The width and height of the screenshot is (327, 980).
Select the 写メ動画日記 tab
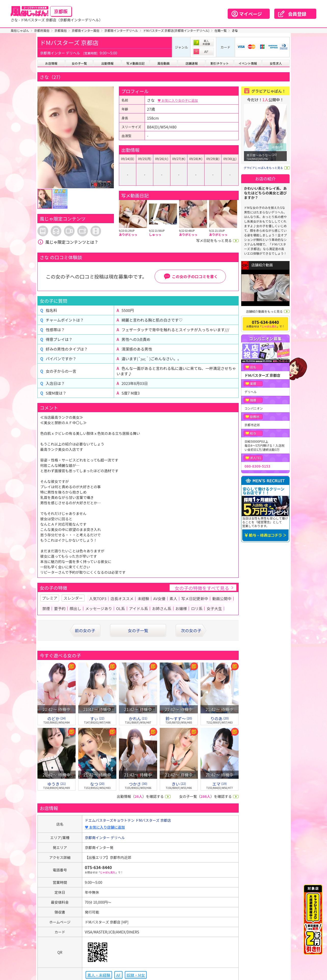(135, 64)
